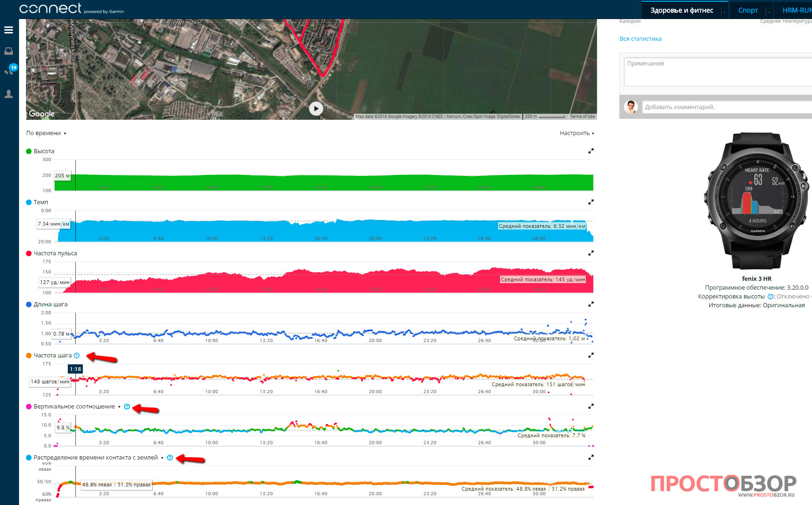
Task: Switch to the Спорт tab
Action: pyautogui.click(x=747, y=10)
